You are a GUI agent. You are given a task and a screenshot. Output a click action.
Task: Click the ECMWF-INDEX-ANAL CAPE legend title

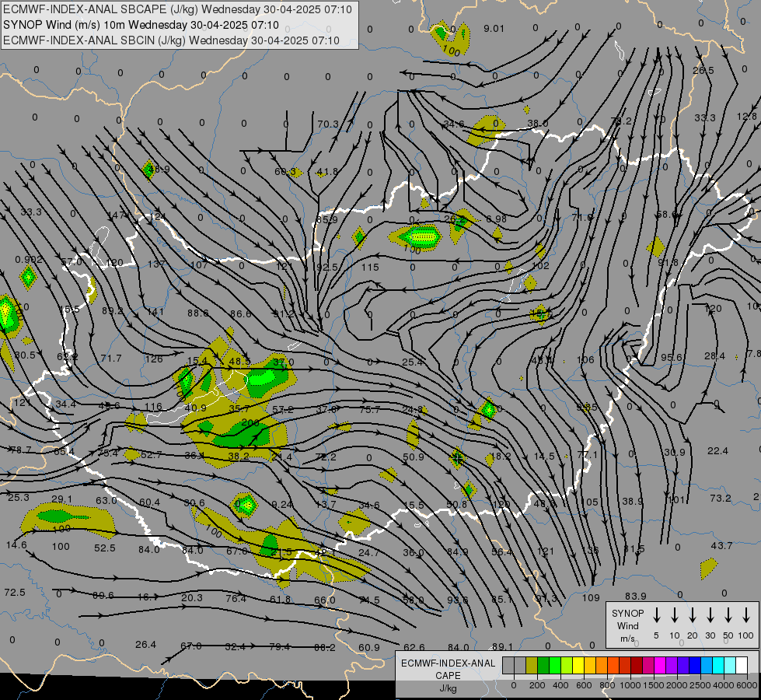pyautogui.click(x=448, y=669)
